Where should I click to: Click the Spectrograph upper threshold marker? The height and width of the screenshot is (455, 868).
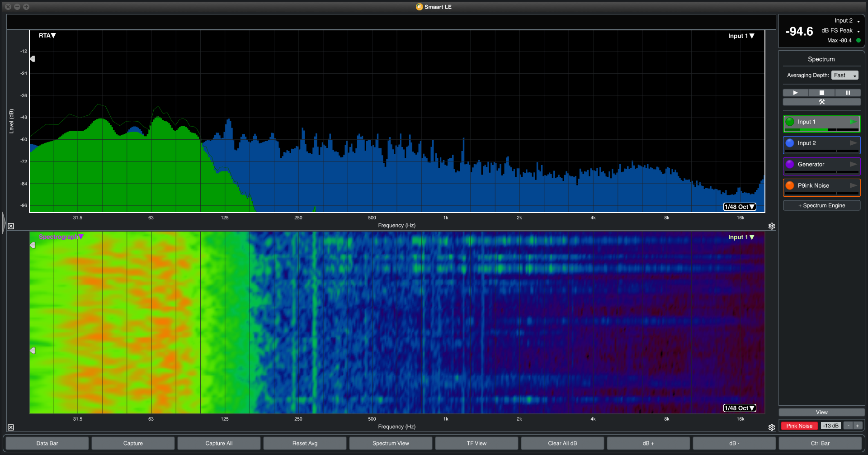click(x=33, y=245)
